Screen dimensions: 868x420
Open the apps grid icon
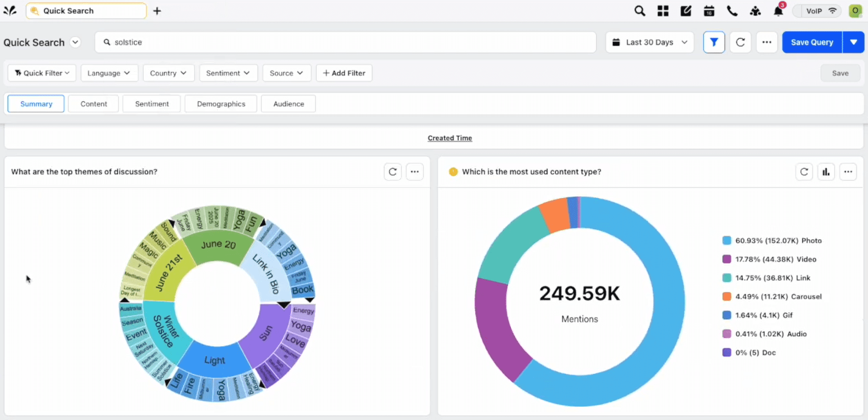point(662,11)
